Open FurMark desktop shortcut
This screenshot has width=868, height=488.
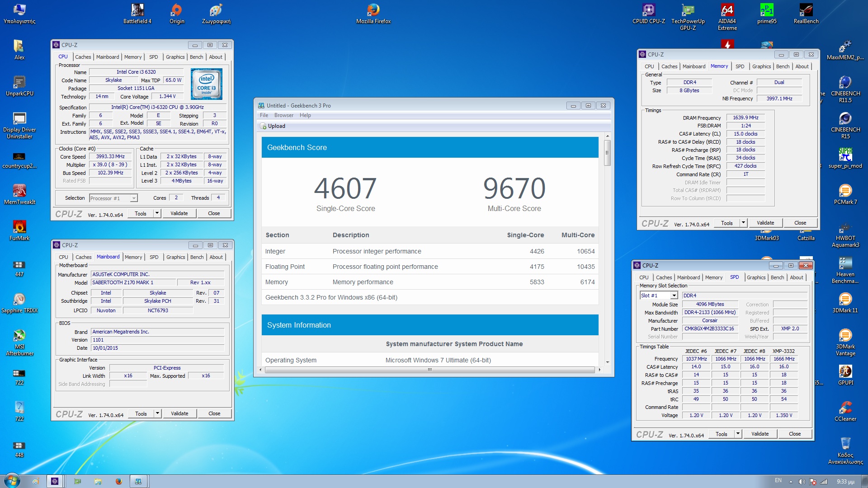pyautogui.click(x=19, y=230)
